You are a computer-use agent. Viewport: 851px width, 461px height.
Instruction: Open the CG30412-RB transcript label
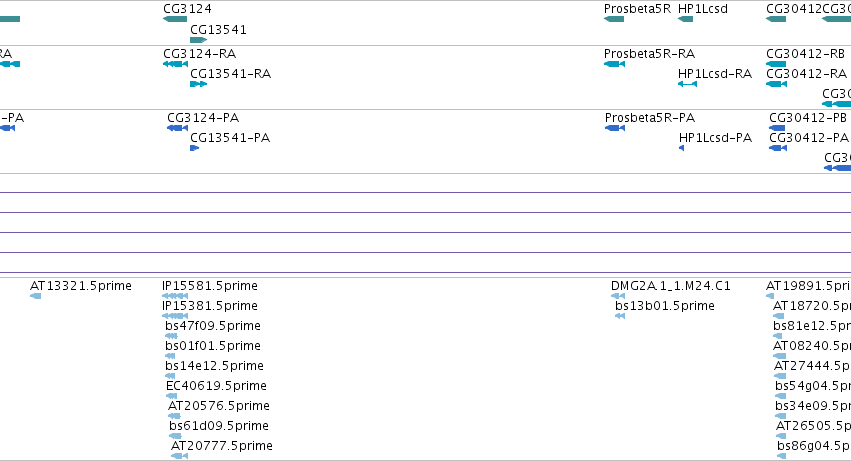click(x=805, y=54)
